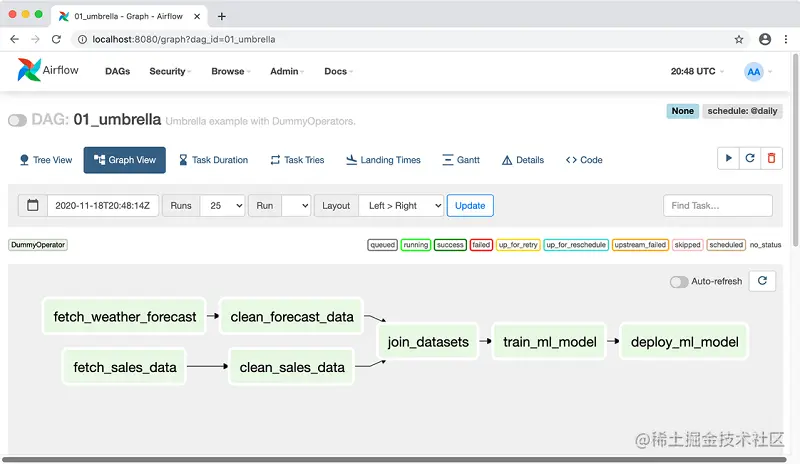Bookmark this page with the star icon
The image size is (800, 464).
739,39
